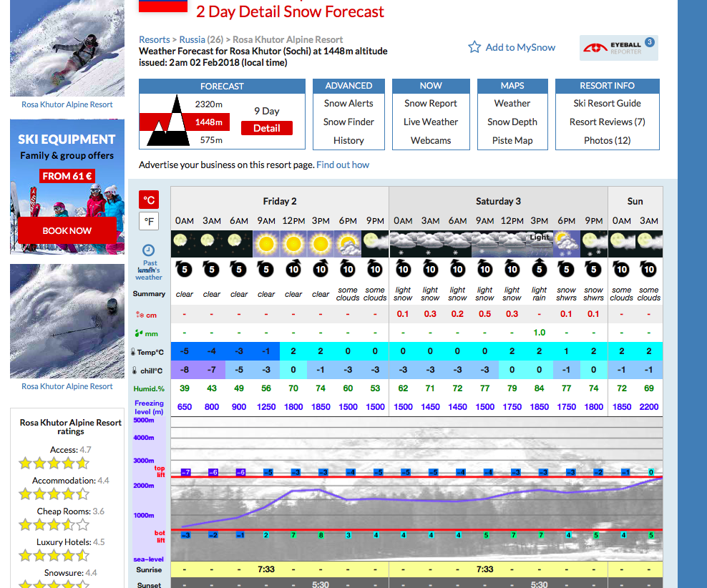
Task: Click Saturday 0AM light snow icon
Action: click(x=403, y=244)
